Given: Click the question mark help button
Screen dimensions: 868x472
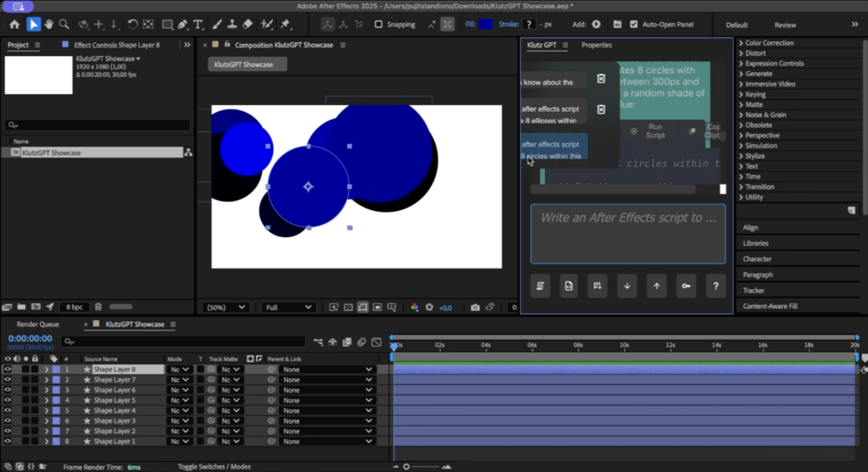Looking at the screenshot, I should 715,286.
